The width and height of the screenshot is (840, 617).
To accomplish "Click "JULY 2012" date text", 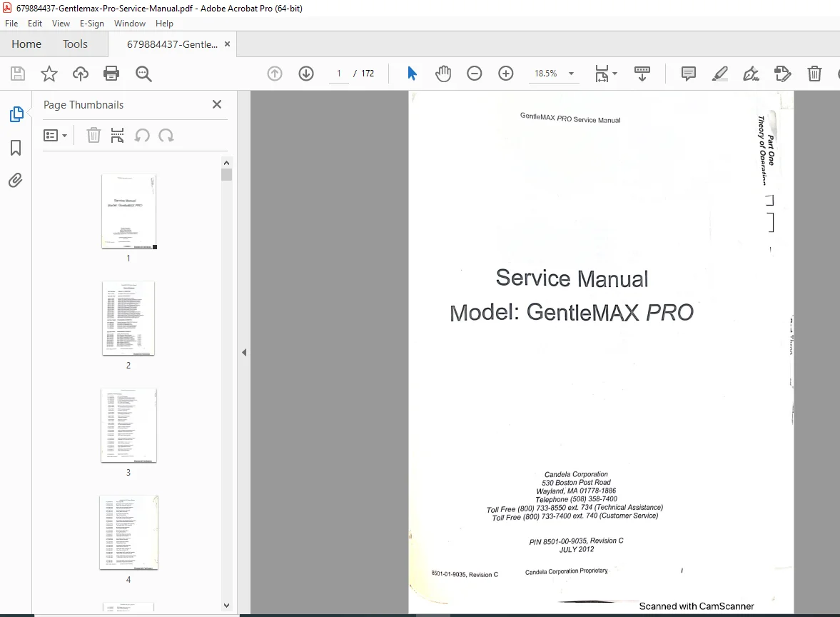I will [577, 549].
